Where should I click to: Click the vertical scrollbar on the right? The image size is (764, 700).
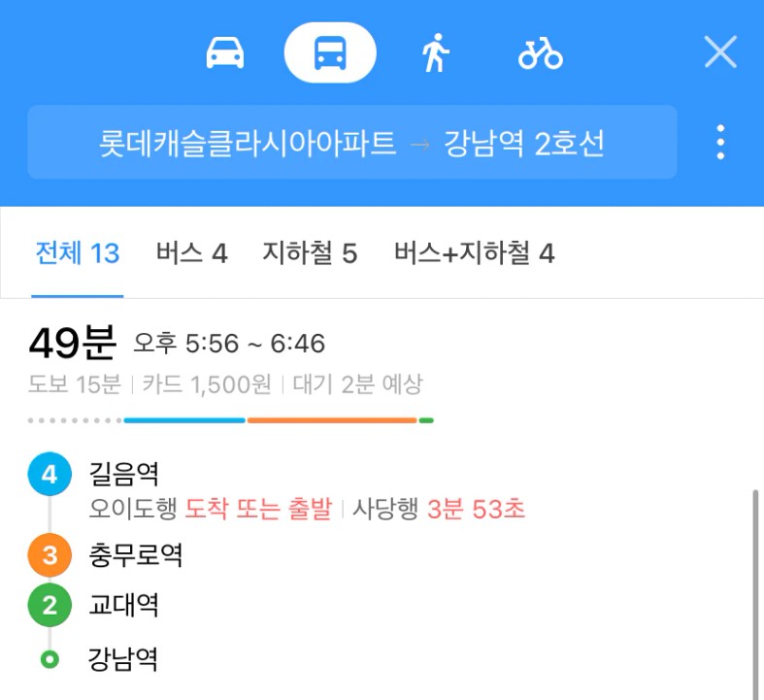coord(755,594)
